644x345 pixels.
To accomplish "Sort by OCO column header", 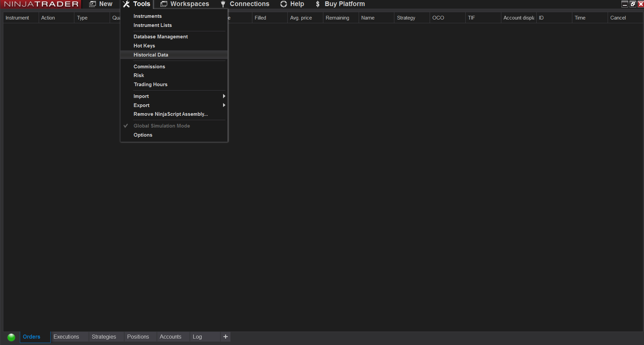I will click(448, 18).
